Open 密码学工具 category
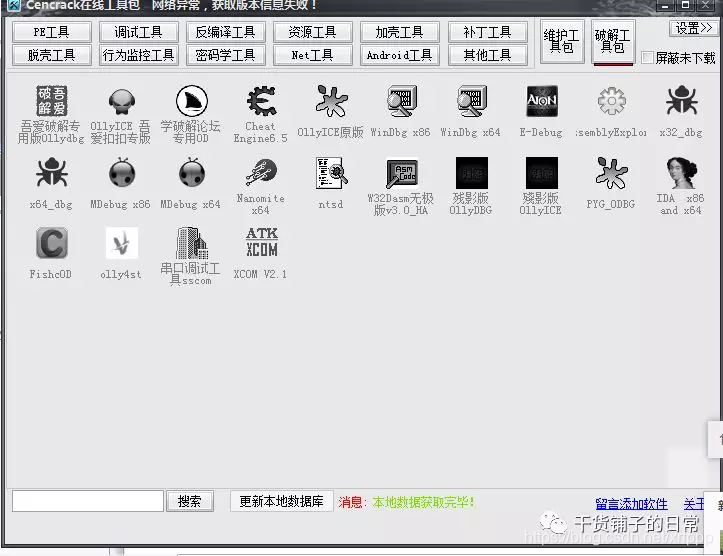This screenshot has height=556, width=723. click(225, 55)
